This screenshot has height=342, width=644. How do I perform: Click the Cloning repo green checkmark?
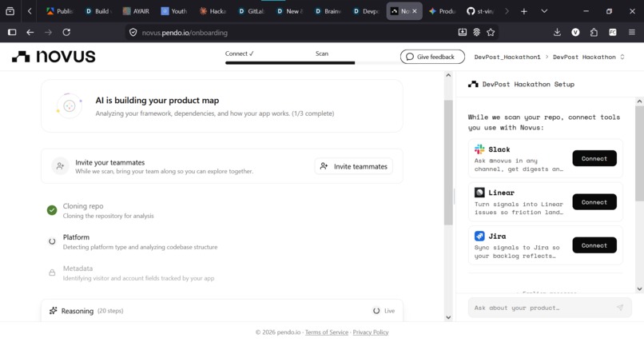click(x=52, y=210)
